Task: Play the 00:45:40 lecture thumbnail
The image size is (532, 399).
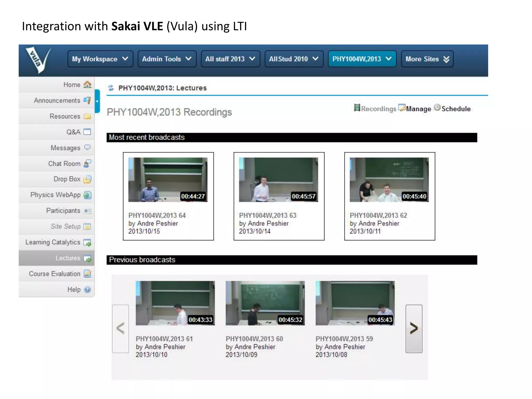Action: [x=389, y=180]
